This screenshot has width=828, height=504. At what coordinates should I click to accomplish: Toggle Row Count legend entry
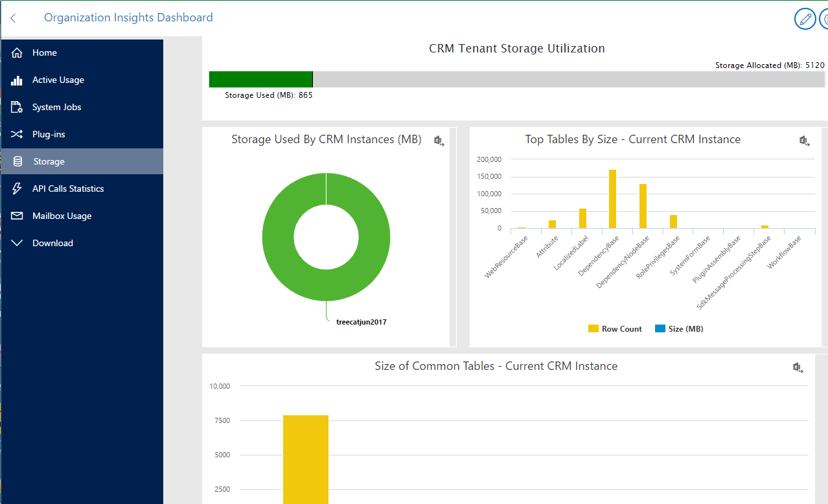pyautogui.click(x=615, y=329)
